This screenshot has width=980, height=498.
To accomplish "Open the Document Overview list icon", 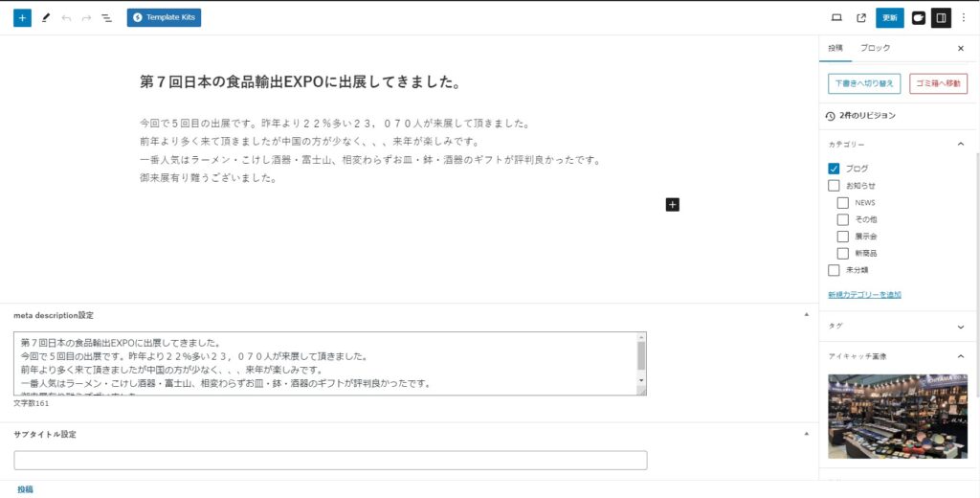I will click(x=106, y=17).
